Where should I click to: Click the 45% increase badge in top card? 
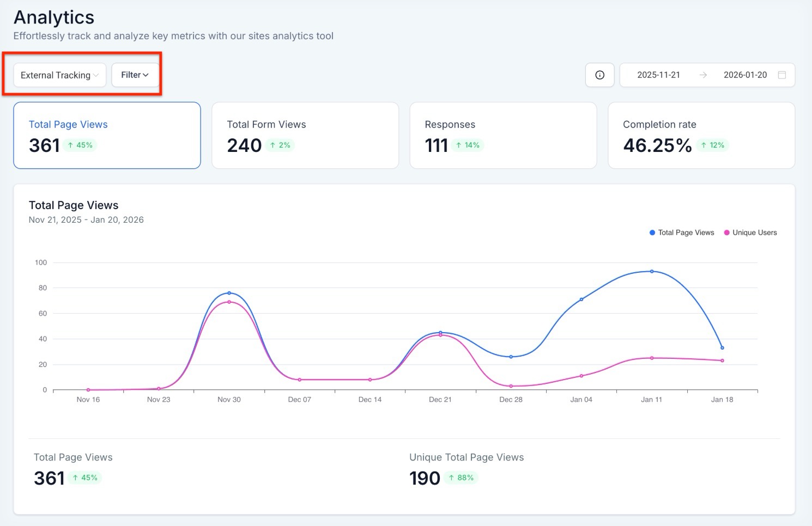coord(80,145)
